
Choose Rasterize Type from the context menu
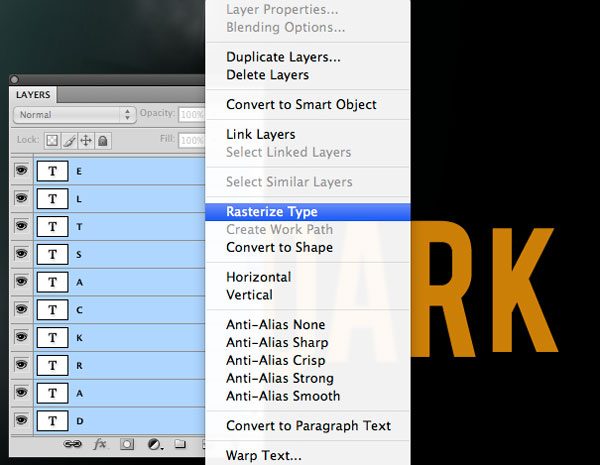click(x=272, y=212)
